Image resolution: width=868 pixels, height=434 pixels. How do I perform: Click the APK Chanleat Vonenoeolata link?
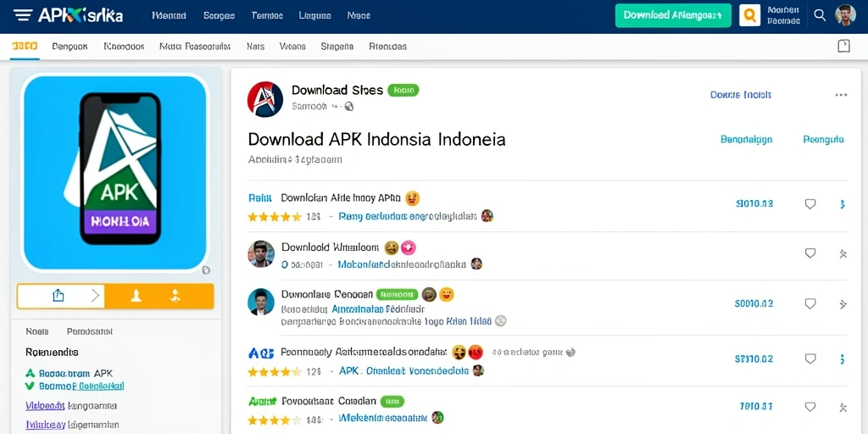pyautogui.click(x=403, y=370)
